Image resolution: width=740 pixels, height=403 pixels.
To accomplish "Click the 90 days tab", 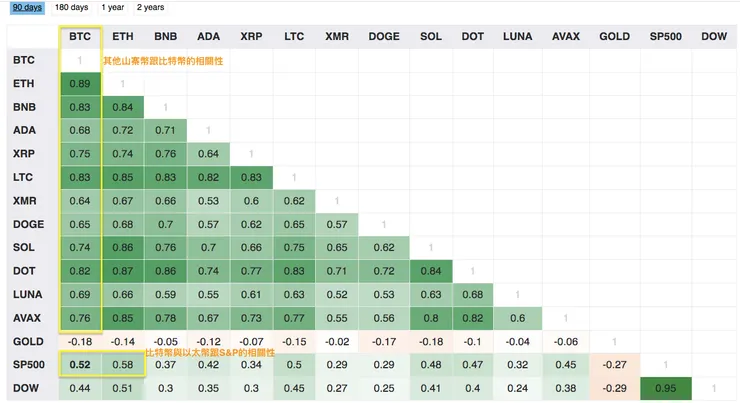I will point(27,8).
